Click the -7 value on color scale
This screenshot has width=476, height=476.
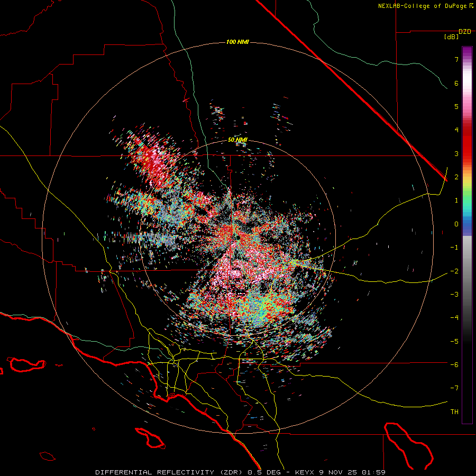454,388
